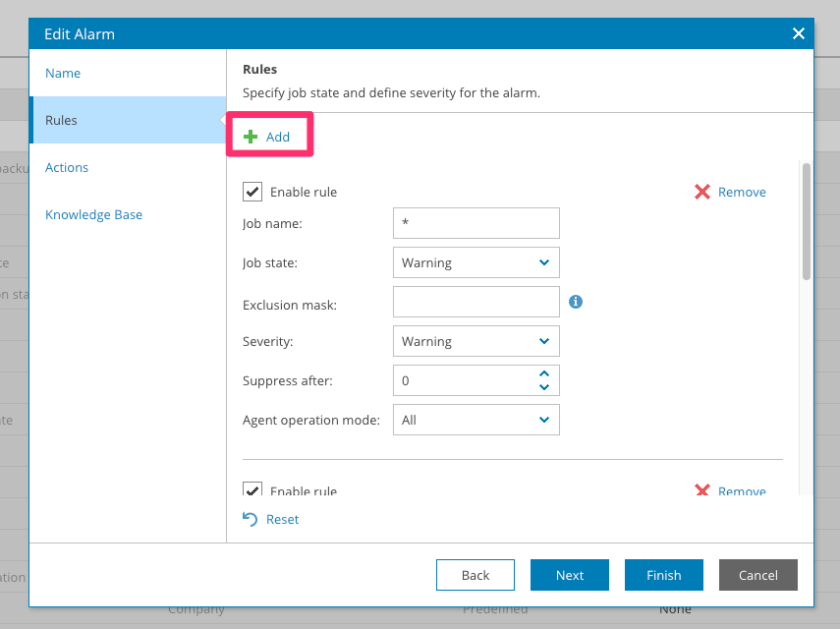Focus the Exclusion mask text field
840x629 pixels.
(x=476, y=302)
